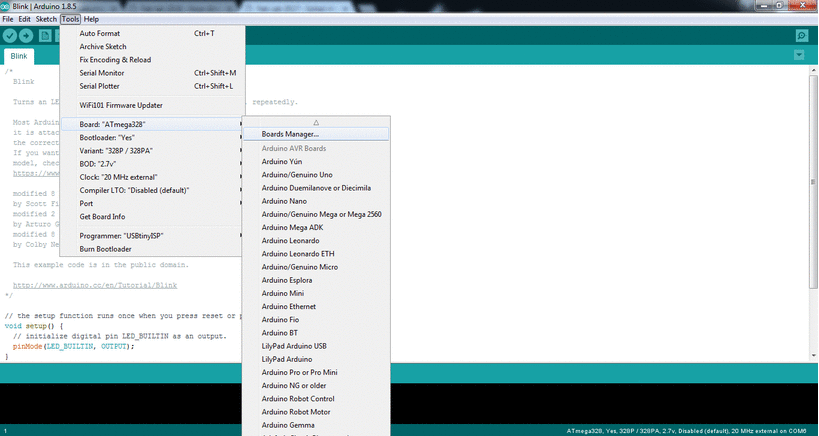The height and width of the screenshot is (436, 819).
Task: Expand the Board: "ATmega328" submenu
Action: coord(152,124)
